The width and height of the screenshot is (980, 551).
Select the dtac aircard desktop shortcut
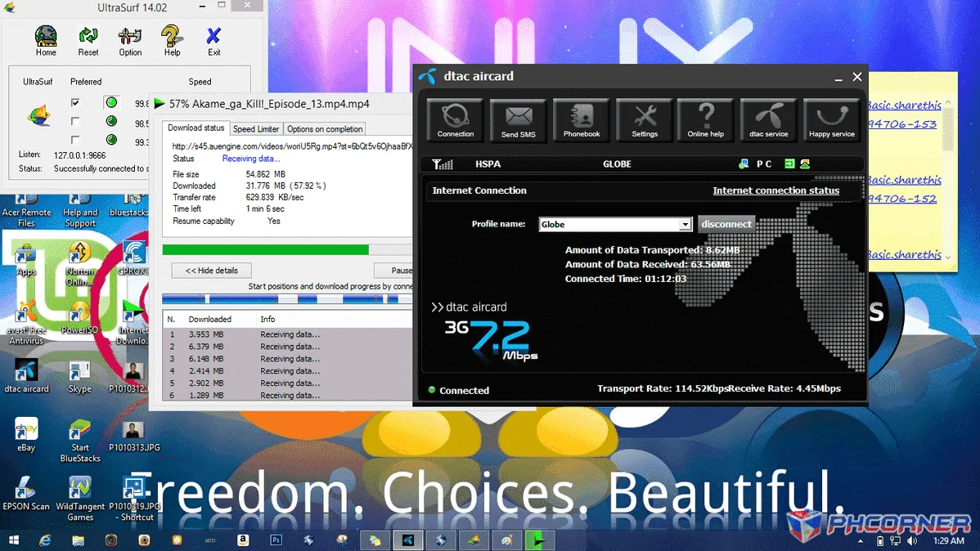point(26,376)
